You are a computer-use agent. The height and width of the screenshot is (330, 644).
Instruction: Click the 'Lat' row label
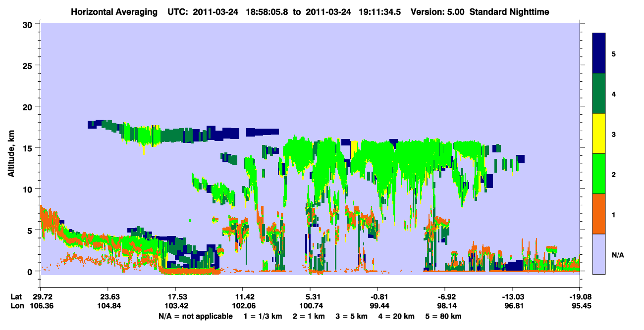pyautogui.click(x=16, y=297)
